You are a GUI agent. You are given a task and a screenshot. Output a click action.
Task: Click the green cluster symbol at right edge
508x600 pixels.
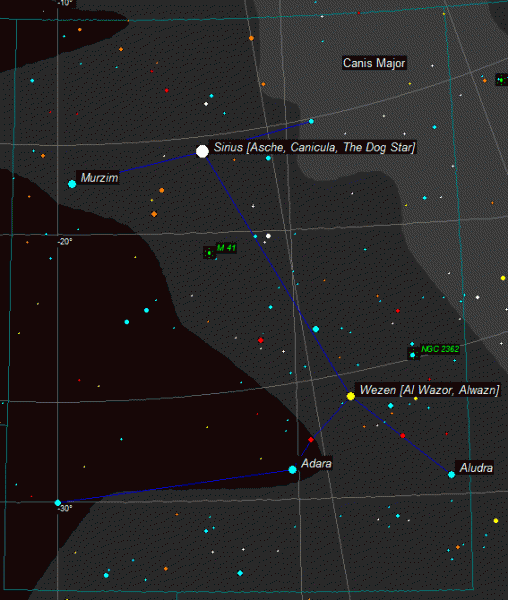[501, 80]
